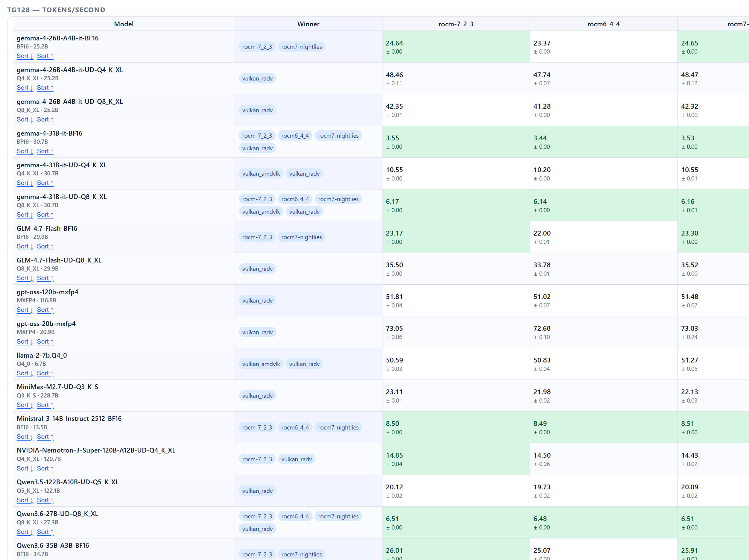Click the 42.35 value under rocm-7_2_3
Image resolution: width=749 pixels, height=560 pixels.
point(394,106)
